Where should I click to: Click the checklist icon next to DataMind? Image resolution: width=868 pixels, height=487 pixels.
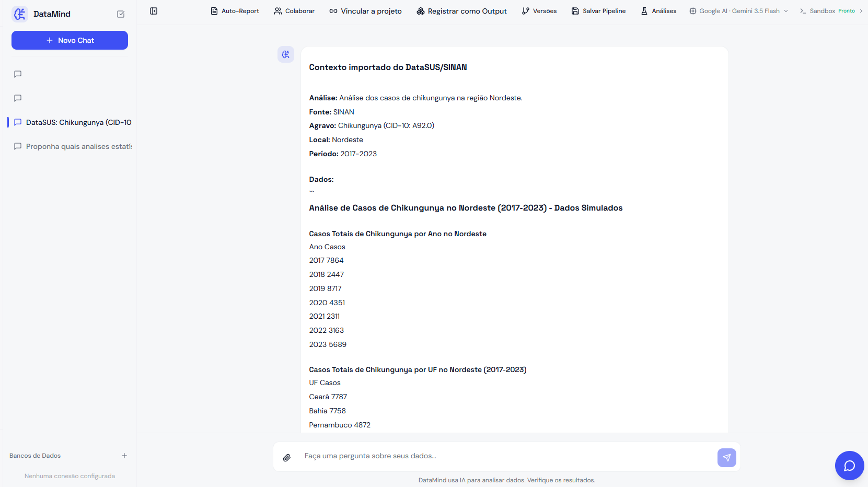point(121,14)
